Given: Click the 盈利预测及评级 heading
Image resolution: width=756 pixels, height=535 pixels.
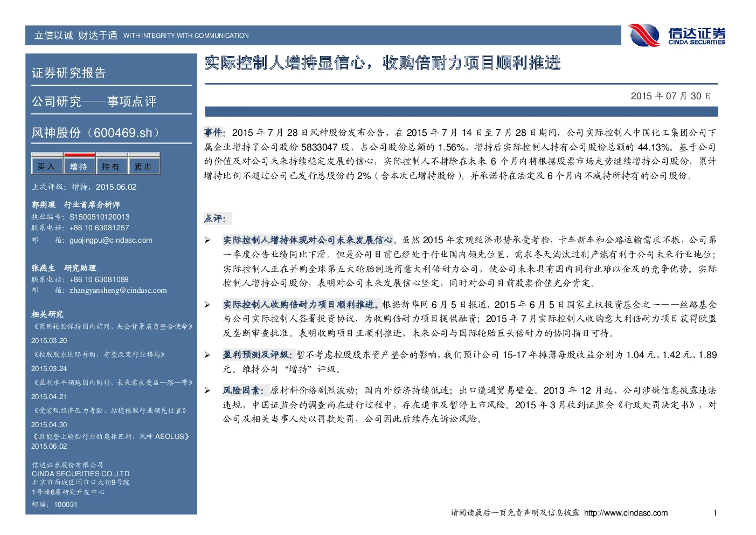Looking at the screenshot, I should [x=258, y=355].
